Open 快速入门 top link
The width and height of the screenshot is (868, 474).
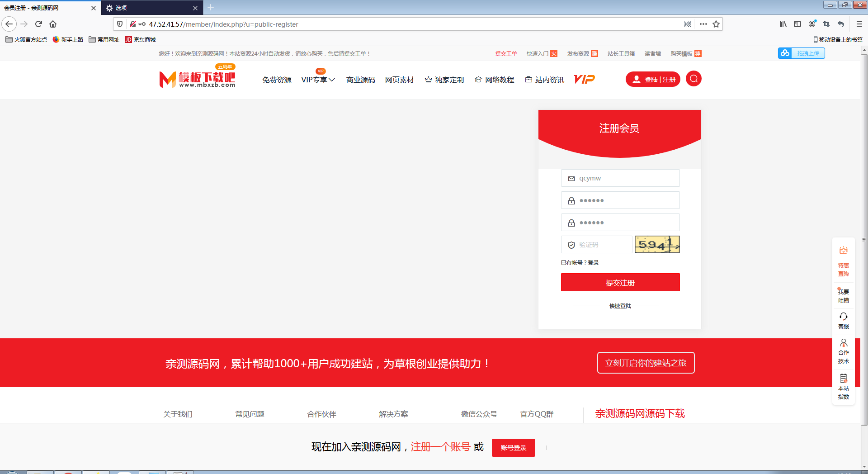[542, 53]
